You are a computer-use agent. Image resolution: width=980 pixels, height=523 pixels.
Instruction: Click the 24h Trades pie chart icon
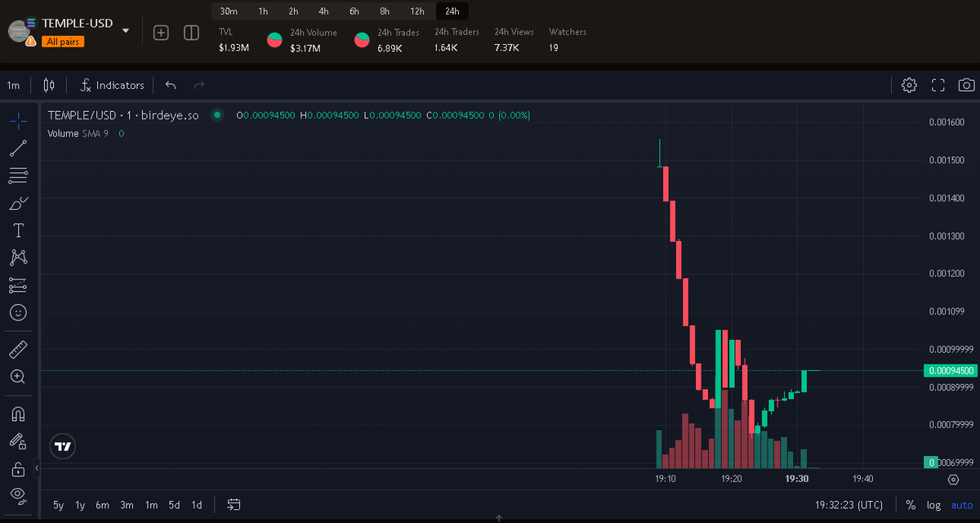click(362, 40)
